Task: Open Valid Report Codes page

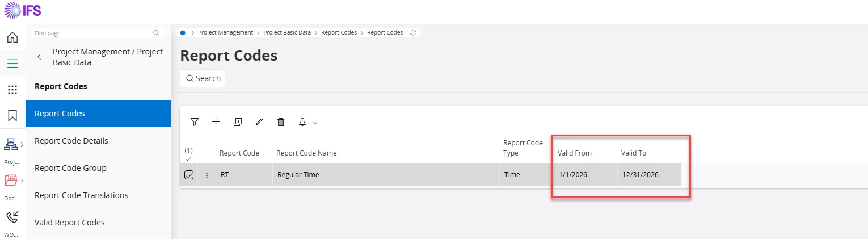Action: (x=98, y=223)
